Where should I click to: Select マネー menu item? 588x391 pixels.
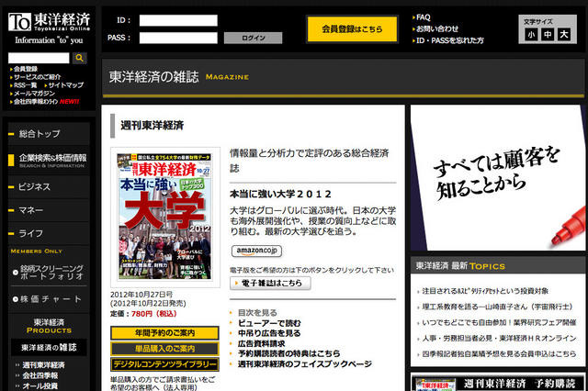tap(49, 210)
